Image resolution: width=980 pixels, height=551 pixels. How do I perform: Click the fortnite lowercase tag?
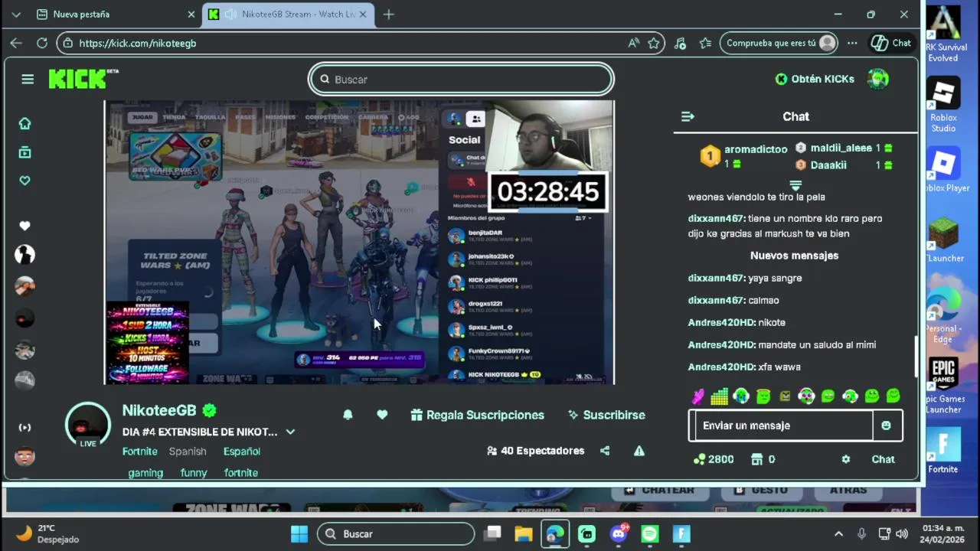(x=241, y=473)
